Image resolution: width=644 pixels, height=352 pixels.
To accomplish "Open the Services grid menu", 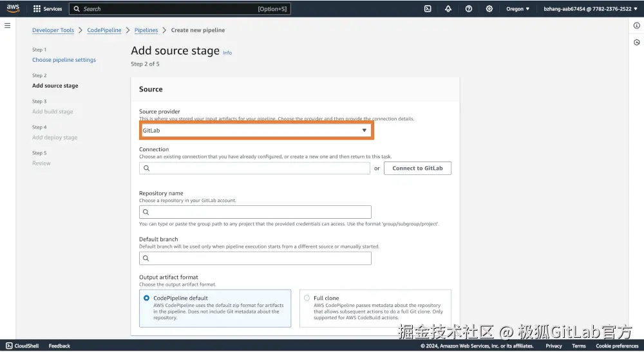I will (x=37, y=8).
